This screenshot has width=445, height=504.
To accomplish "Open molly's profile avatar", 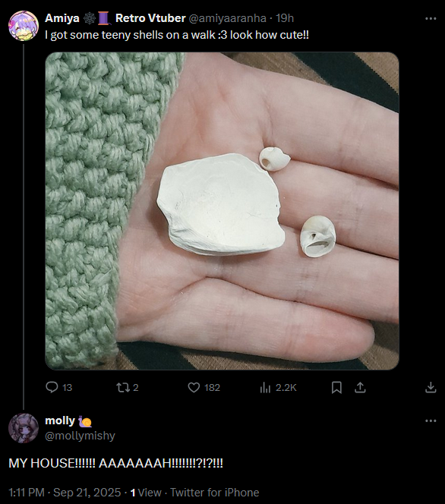I will tap(24, 428).
